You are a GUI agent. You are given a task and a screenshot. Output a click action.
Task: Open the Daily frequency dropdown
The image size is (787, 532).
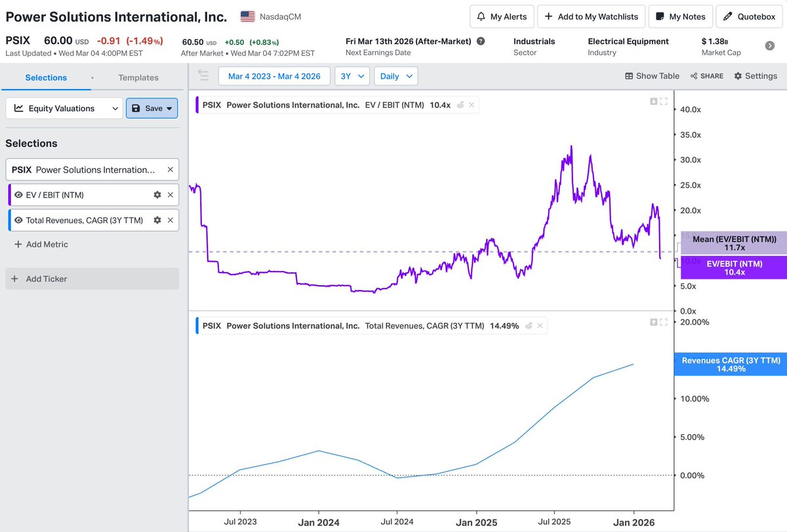click(395, 76)
